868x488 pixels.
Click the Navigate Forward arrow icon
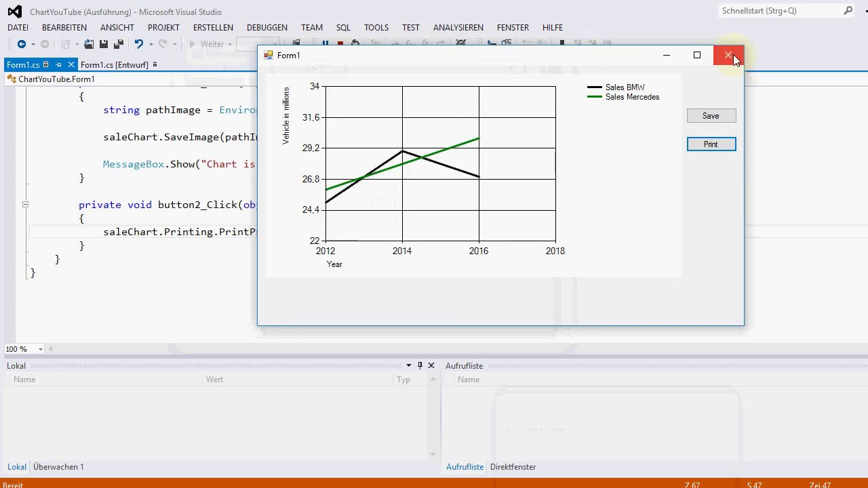(x=45, y=44)
